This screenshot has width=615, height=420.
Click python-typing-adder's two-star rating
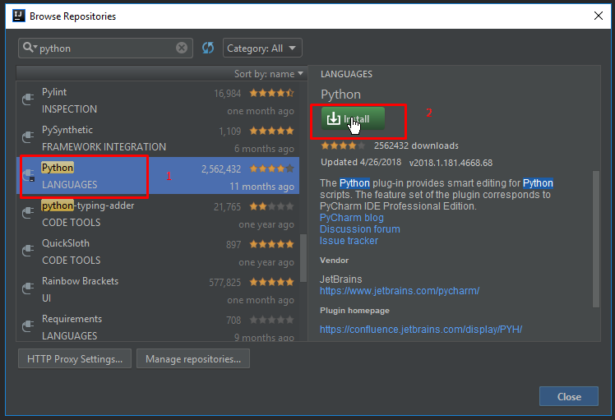point(271,206)
